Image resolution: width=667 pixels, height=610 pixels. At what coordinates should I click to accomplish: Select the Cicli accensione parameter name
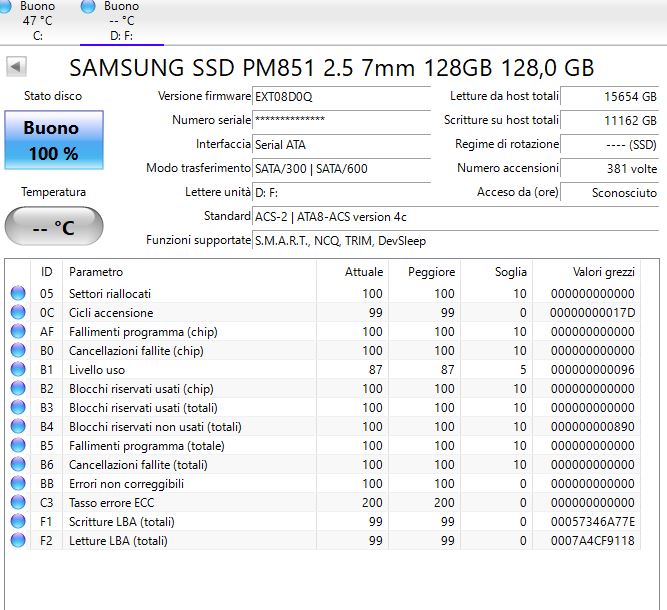tap(111, 313)
